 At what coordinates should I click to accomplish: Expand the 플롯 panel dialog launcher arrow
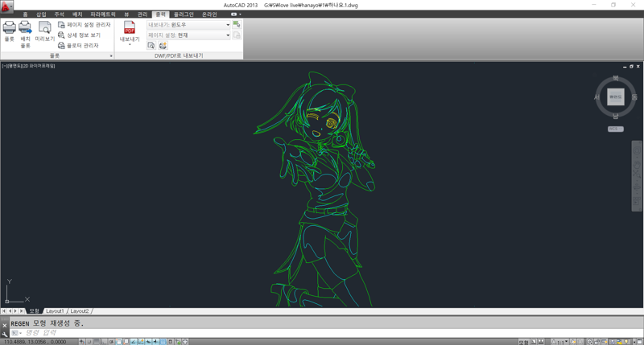click(x=111, y=55)
